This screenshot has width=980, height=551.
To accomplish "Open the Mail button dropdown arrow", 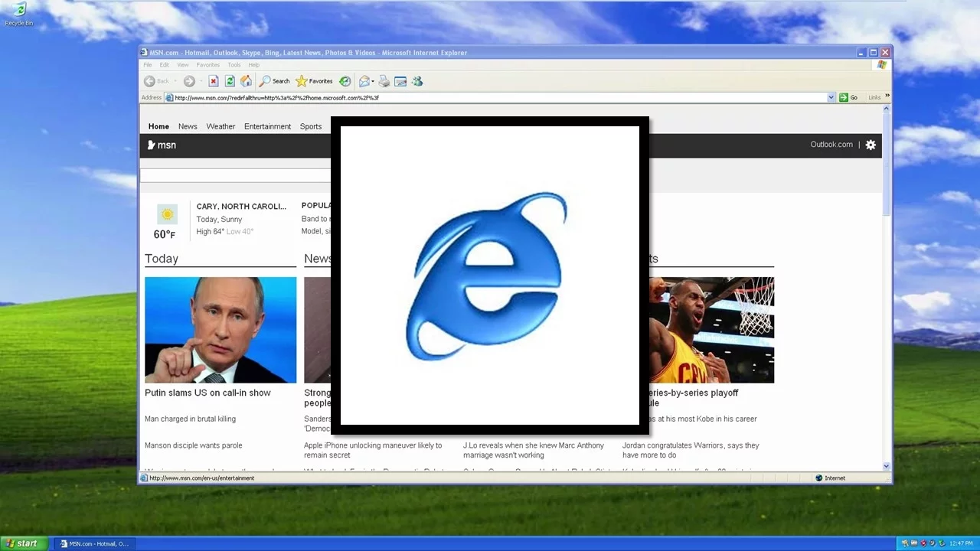I will [373, 81].
